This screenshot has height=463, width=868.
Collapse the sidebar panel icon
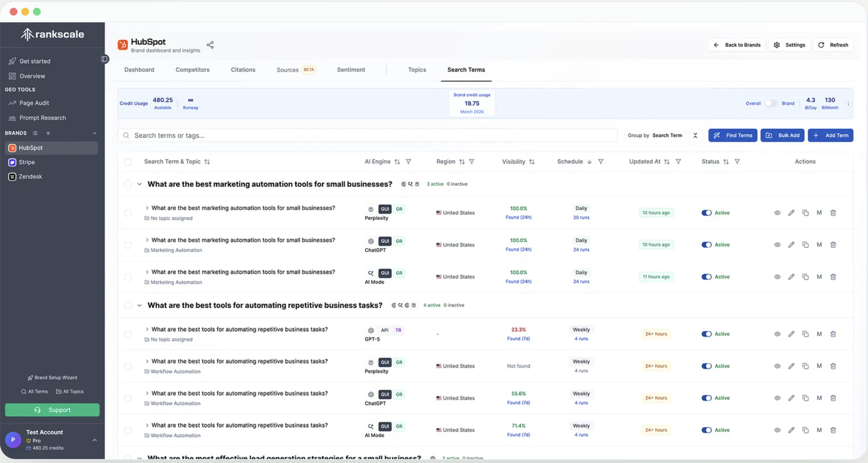tap(105, 59)
